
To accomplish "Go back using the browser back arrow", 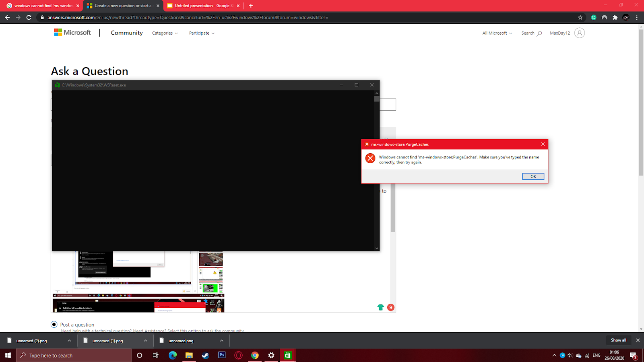I will point(7,17).
